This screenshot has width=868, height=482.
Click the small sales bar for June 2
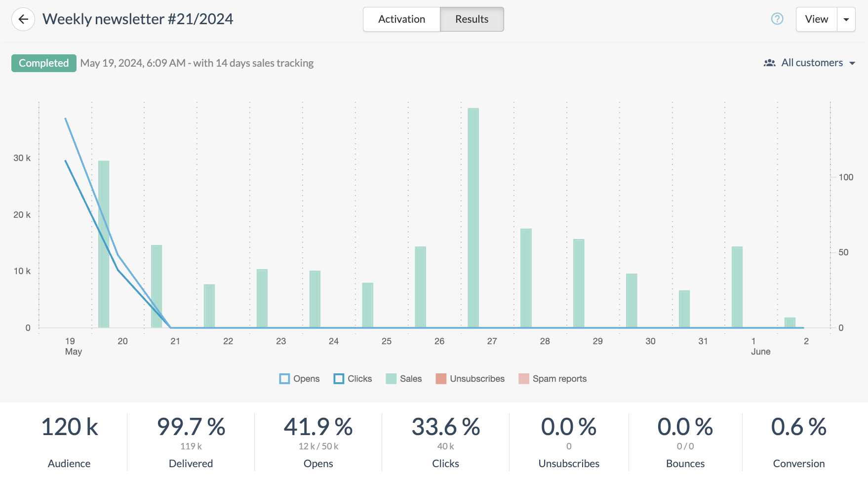[790, 322]
